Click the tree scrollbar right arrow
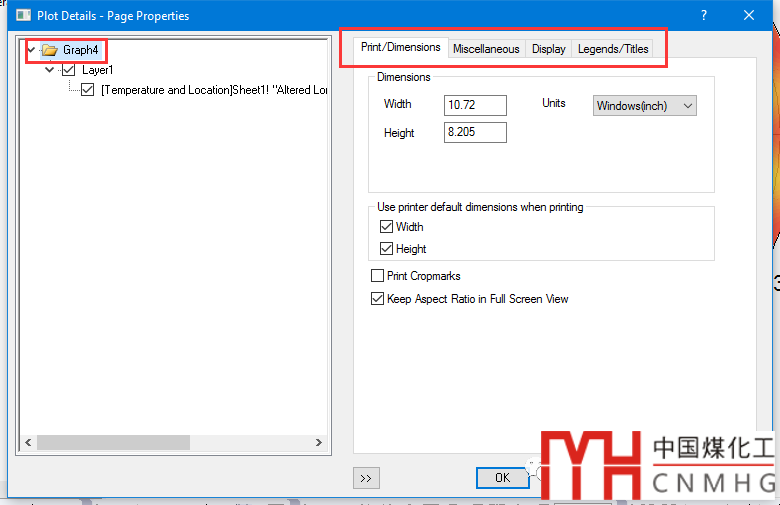The image size is (780, 505). [319, 442]
